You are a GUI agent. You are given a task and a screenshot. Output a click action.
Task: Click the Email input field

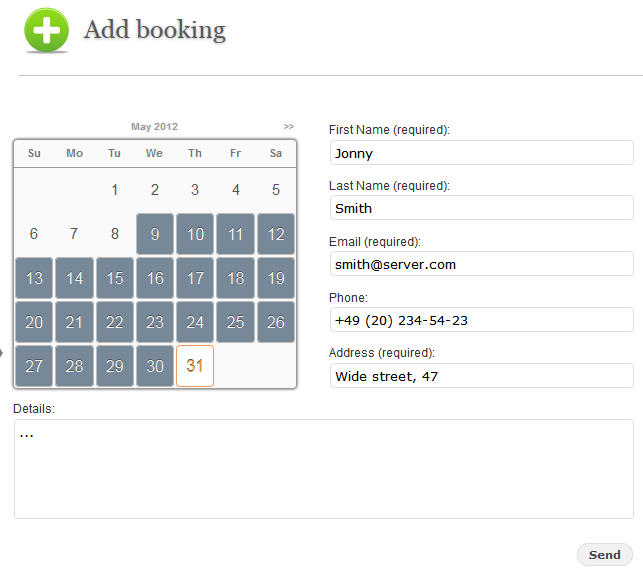point(482,264)
